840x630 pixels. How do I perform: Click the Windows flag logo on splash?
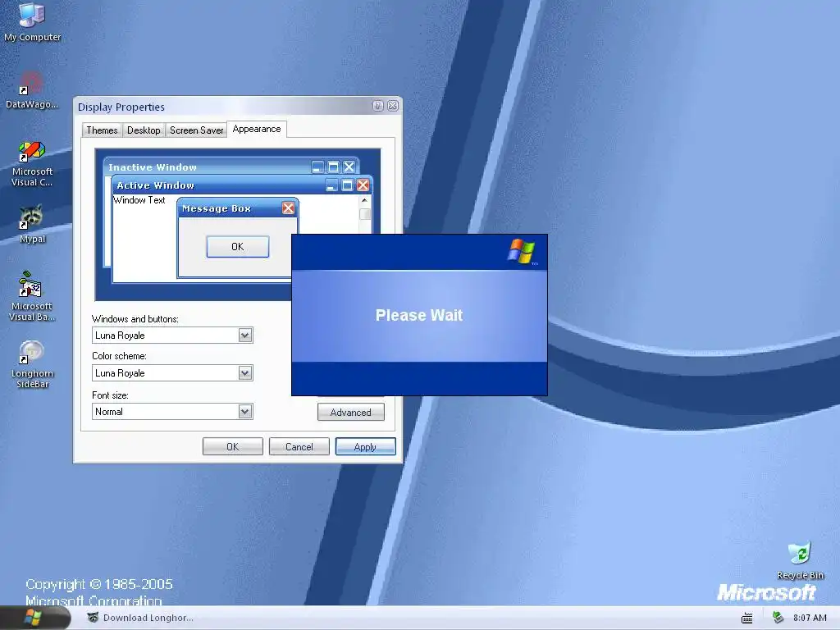tap(521, 252)
